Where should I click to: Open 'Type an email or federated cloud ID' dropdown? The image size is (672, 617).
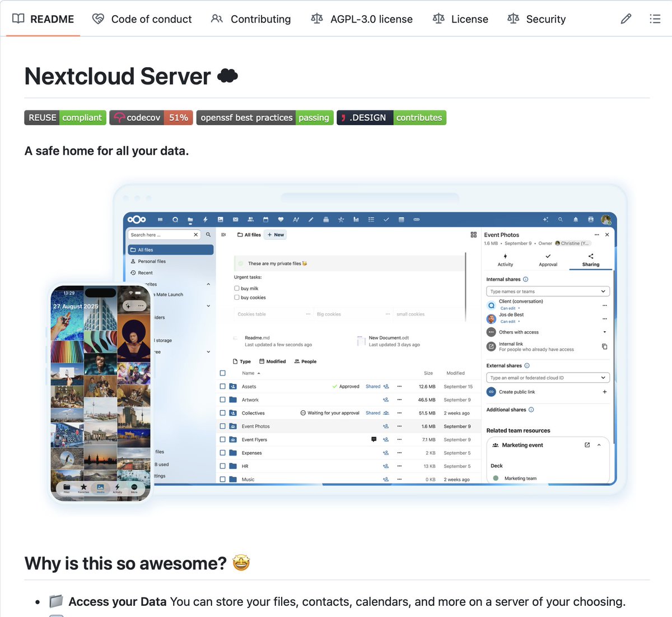coord(548,378)
